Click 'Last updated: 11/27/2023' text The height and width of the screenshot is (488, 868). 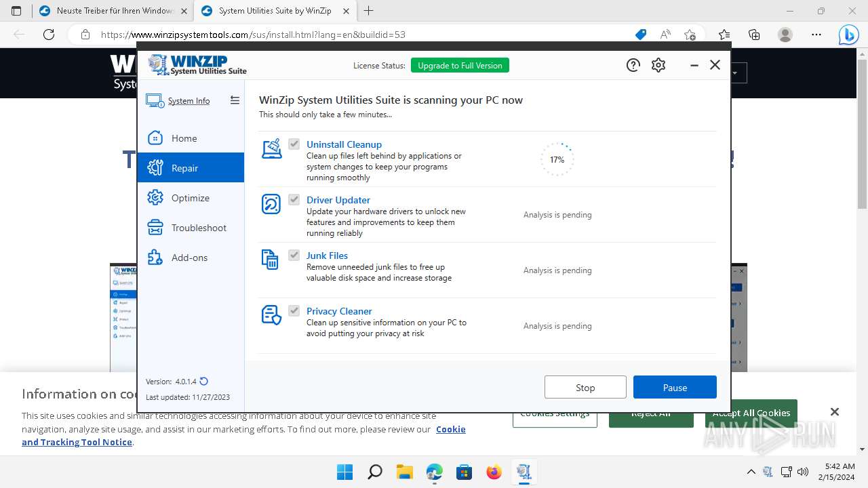pos(188,398)
